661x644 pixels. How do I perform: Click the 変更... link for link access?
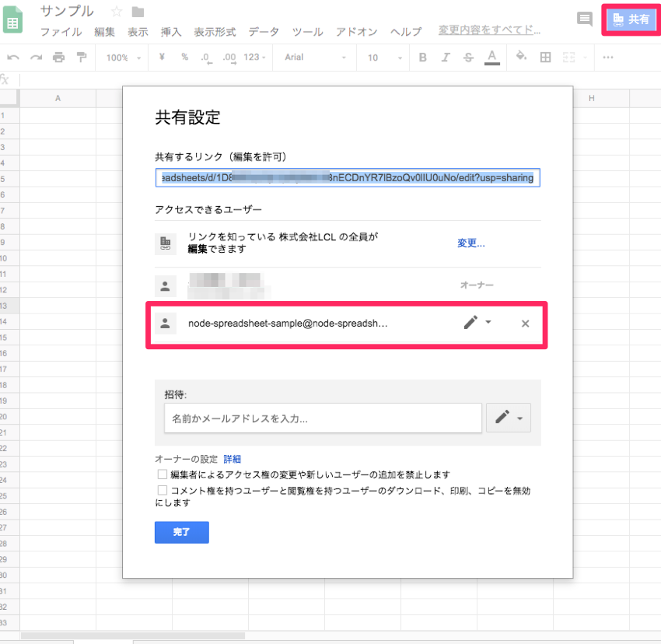click(470, 243)
